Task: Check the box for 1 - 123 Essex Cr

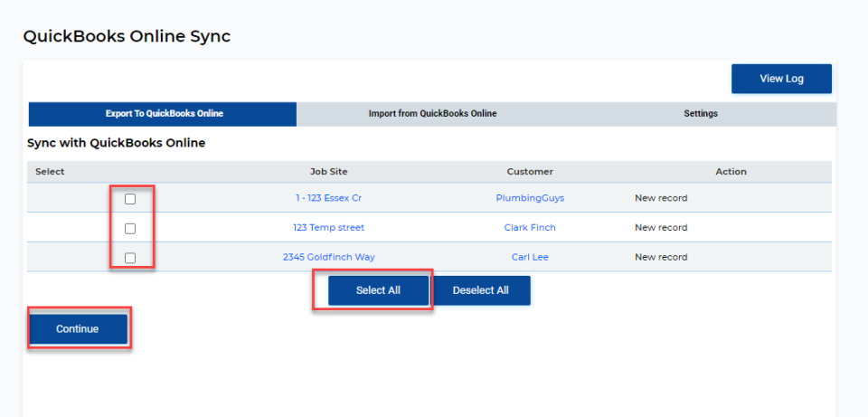Action: tap(130, 199)
